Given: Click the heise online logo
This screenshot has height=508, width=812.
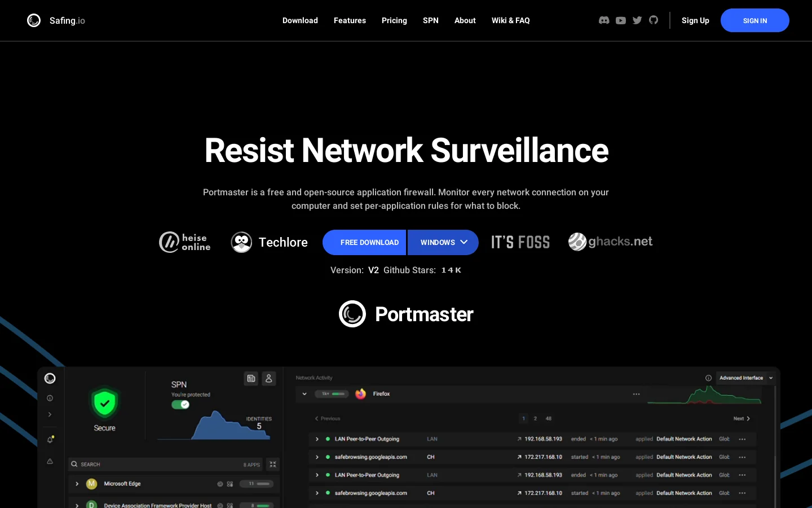Looking at the screenshot, I should [x=185, y=242].
